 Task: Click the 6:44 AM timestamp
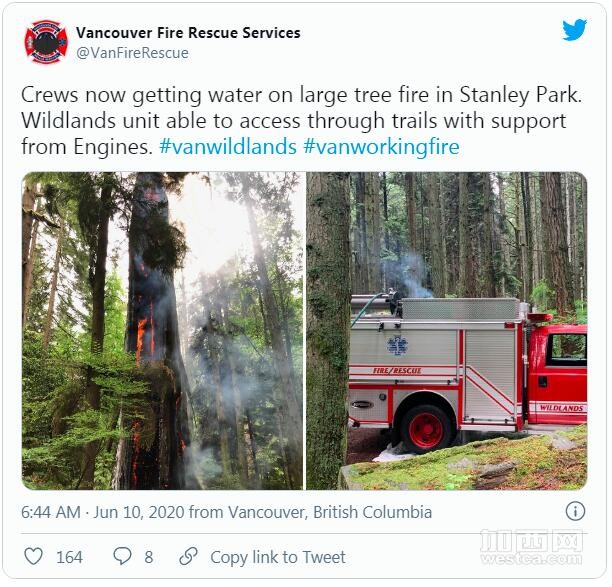[x=51, y=512]
